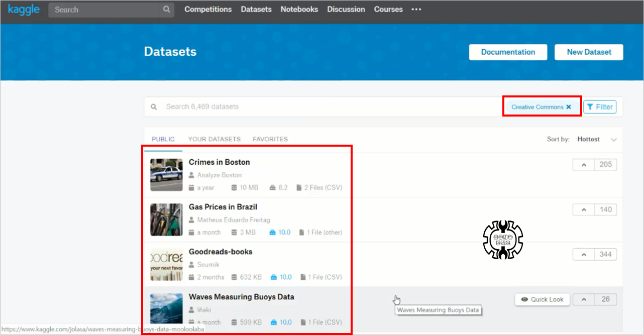Open the Gas Prices in Brazil dataset title
644x335 pixels.
pos(223,207)
